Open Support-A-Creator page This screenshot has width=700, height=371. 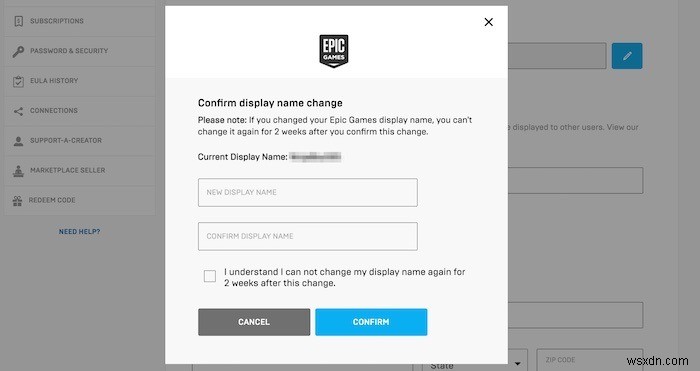80,141
